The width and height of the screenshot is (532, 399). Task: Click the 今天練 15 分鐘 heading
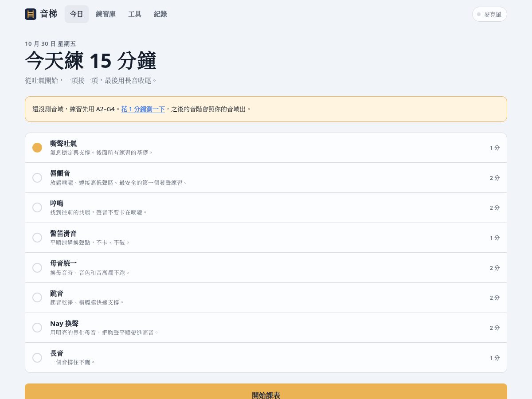90,61
